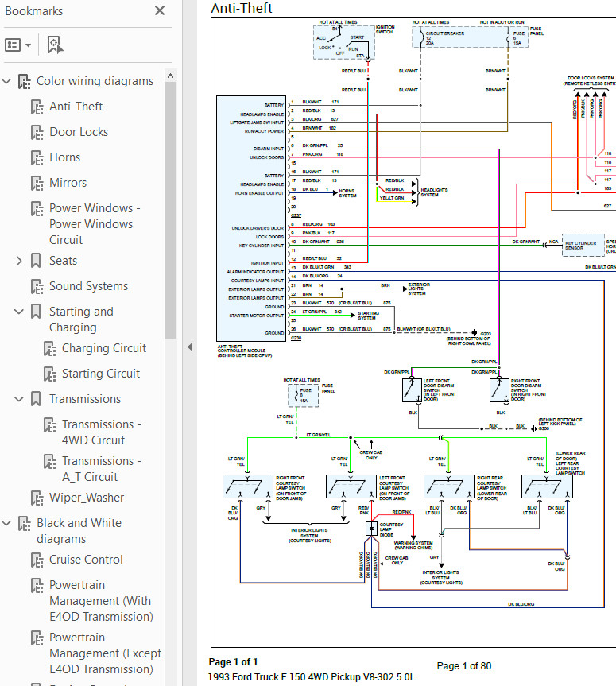Open the Starting and Charging bookmark

[81, 319]
